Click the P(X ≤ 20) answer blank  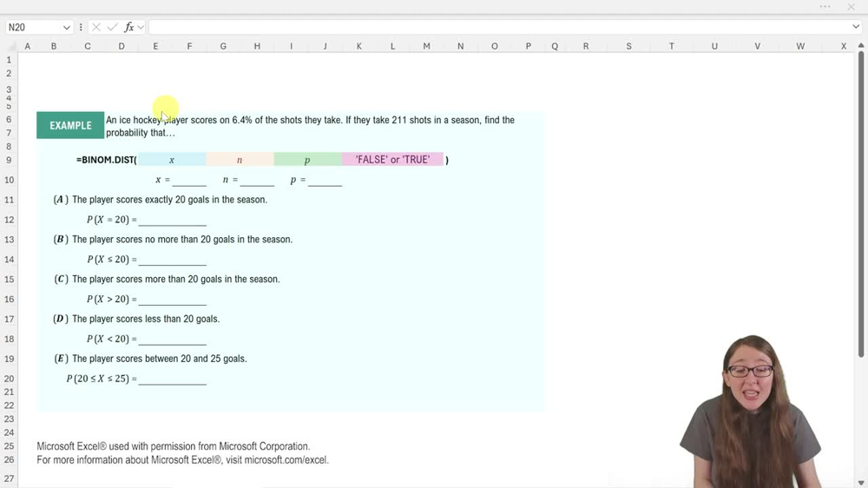click(x=172, y=260)
